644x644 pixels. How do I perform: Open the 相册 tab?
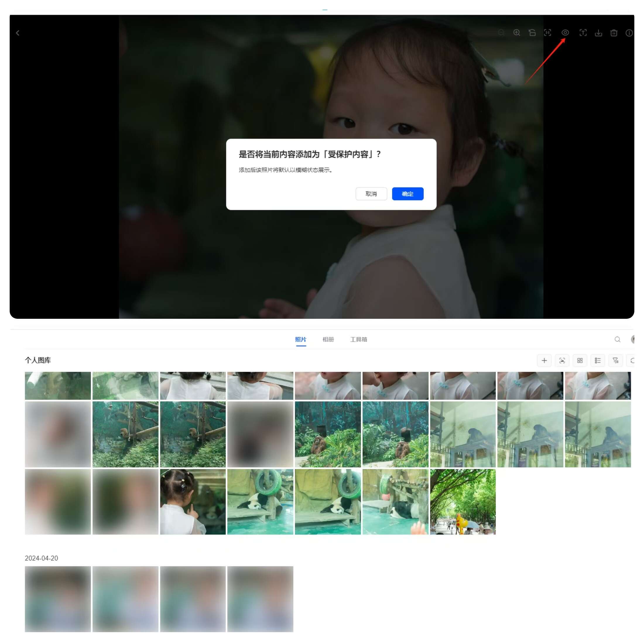click(x=328, y=339)
